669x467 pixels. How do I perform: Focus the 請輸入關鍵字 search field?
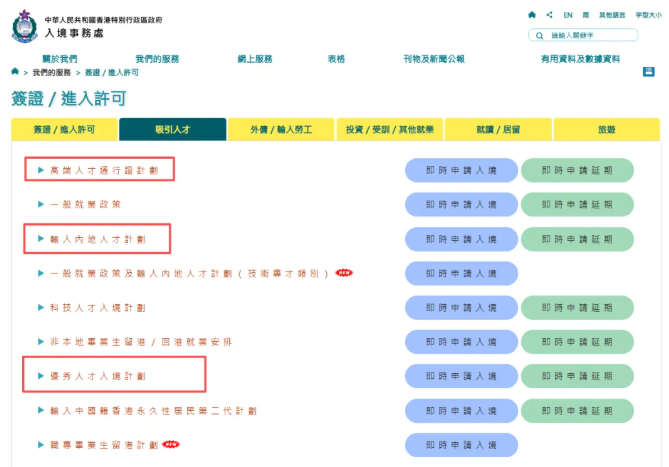tap(583, 35)
